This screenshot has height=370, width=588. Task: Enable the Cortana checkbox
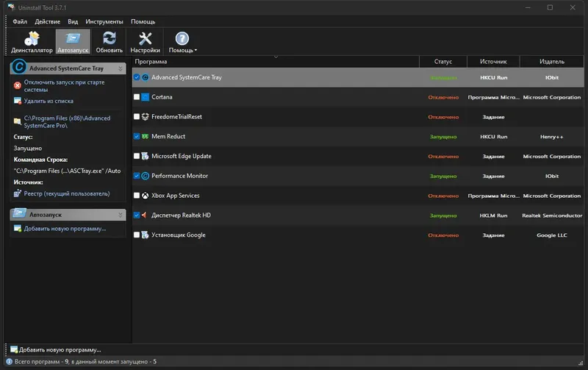137,97
